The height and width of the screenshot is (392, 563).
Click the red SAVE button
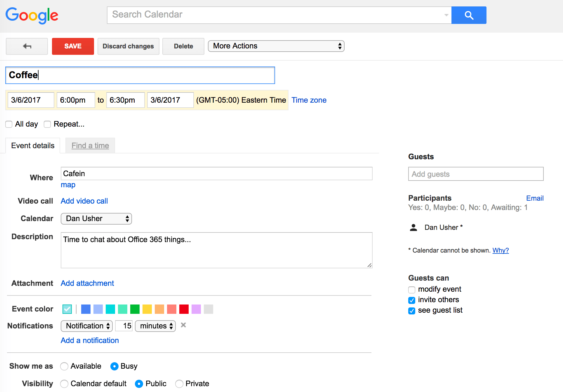[x=73, y=46]
